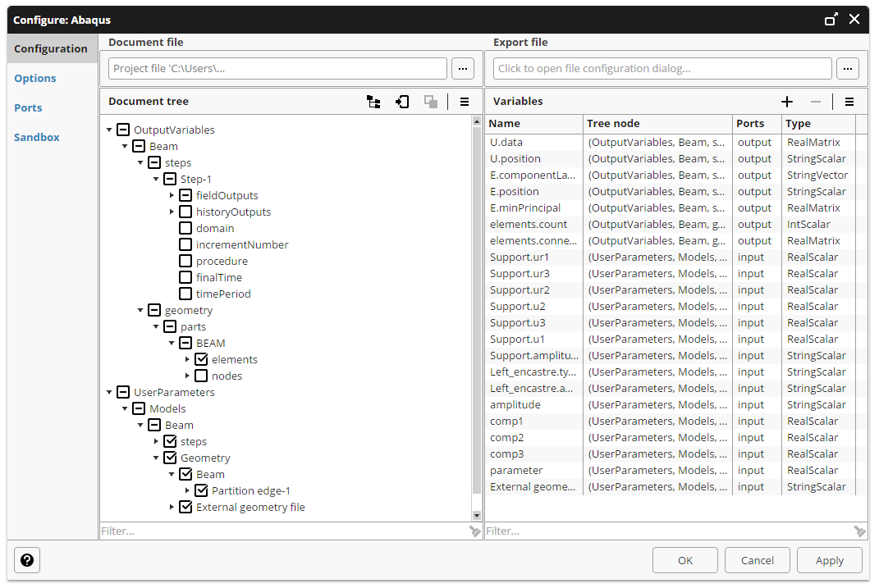Screen dimensions: 879x588
Task: Expand the External geometry file node
Action: point(172,507)
